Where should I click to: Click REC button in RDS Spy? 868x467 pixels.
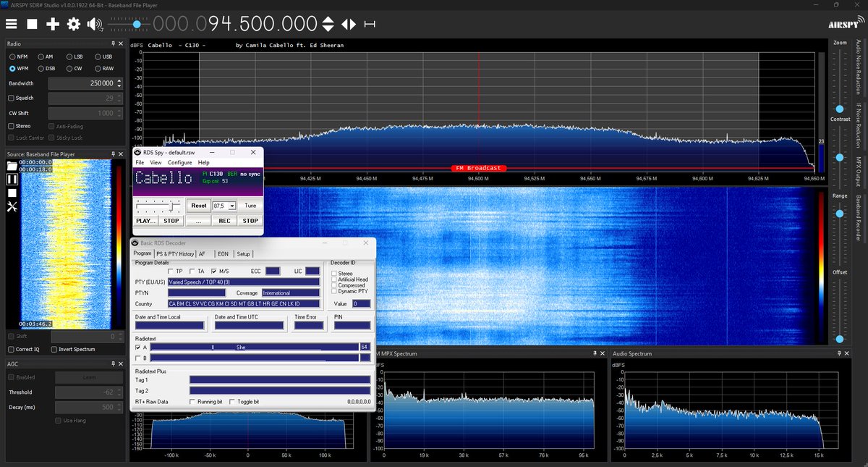point(224,221)
